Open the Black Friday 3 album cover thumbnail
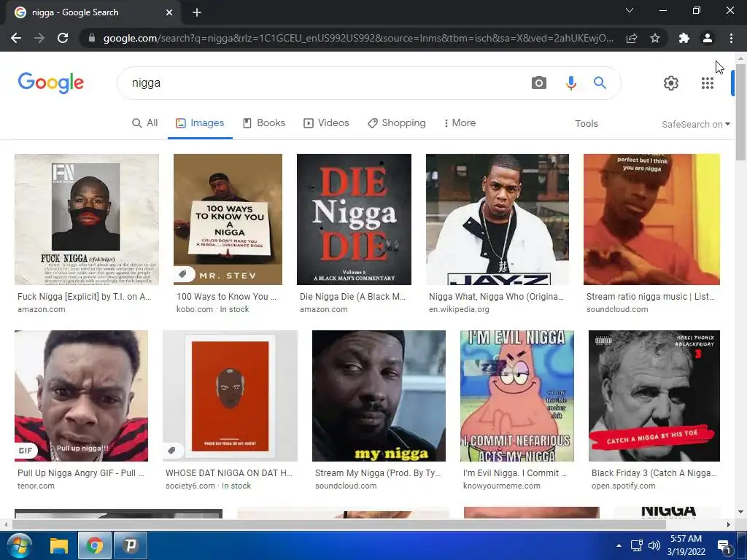 [x=654, y=396]
